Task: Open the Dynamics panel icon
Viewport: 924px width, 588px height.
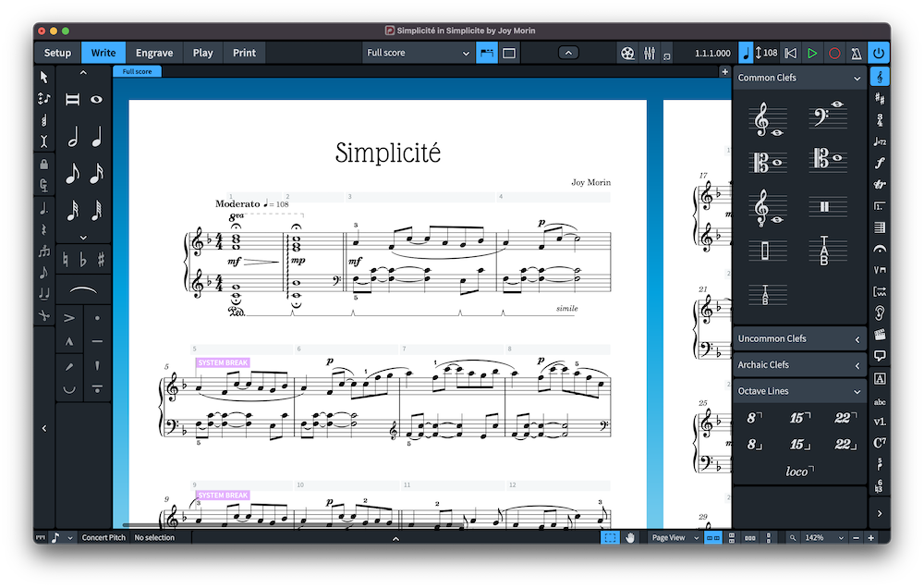Action: (880, 163)
